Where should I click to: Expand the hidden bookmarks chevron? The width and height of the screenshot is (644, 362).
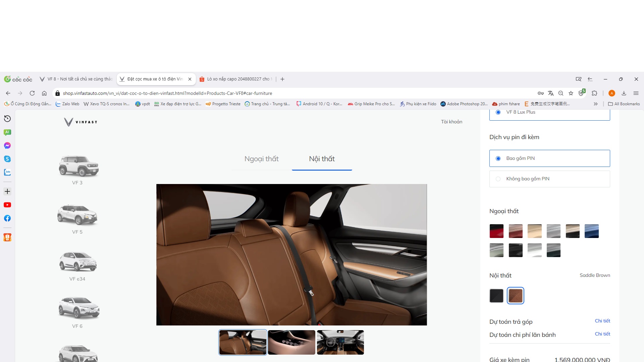(x=596, y=104)
